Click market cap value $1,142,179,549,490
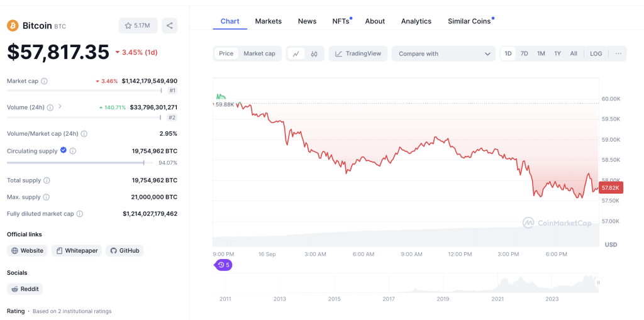Screen dimensions: 644x320 [x=150, y=81]
